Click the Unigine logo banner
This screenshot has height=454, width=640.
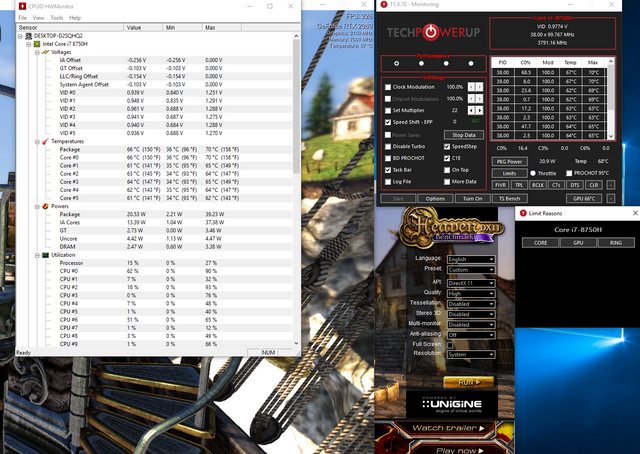pyautogui.click(x=452, y=404)
